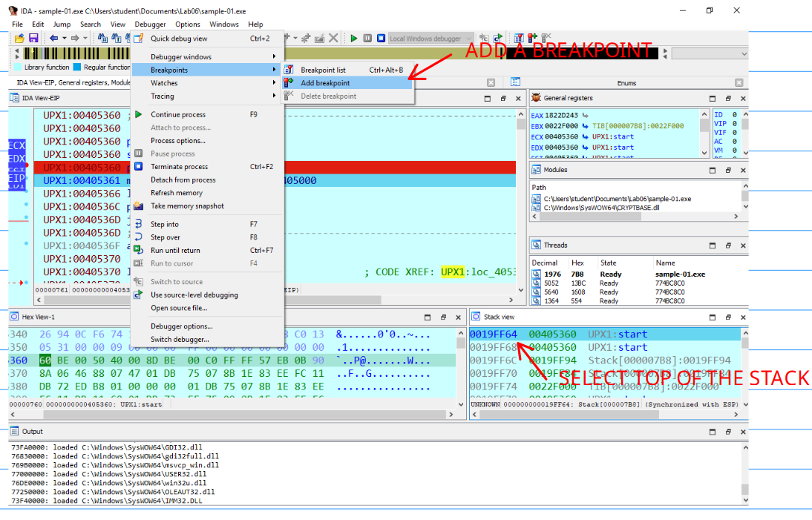The image size is (812, 520).
Task: Click the red breakpoint line UPX1:00405360
Action: [275, 168]
